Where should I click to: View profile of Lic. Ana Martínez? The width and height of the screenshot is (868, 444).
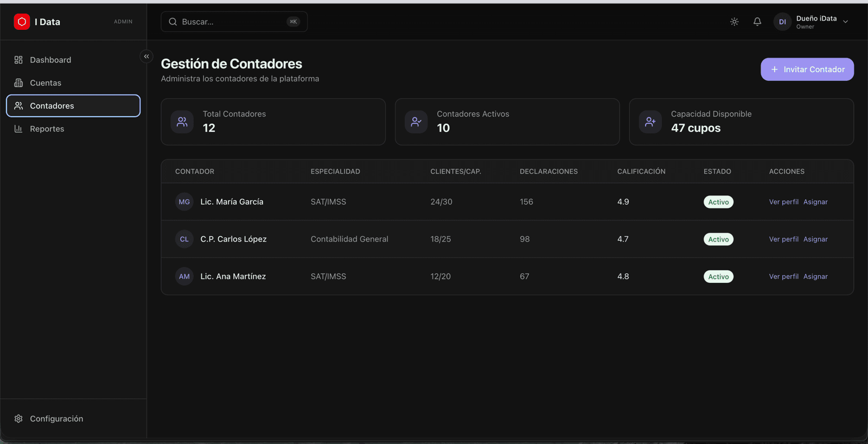[x=784, y=277]
